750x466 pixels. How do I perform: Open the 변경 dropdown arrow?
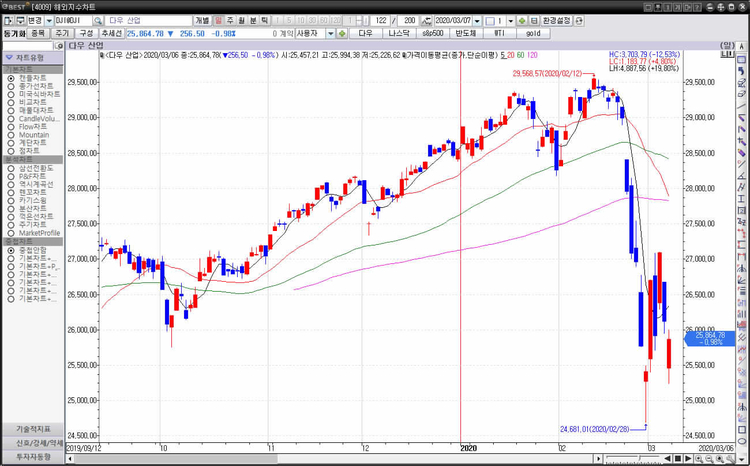point(49,21)
